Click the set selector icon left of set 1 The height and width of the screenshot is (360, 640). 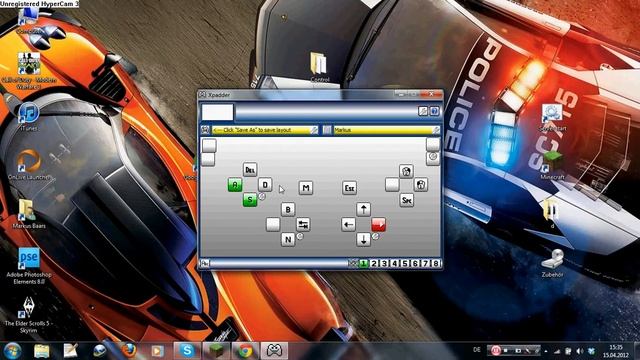[x=353, y=264]
